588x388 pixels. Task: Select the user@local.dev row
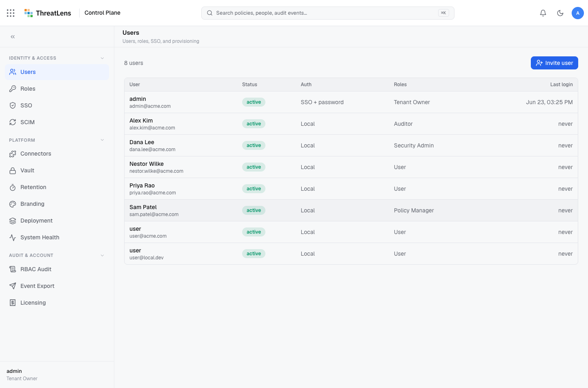(351, 254)
